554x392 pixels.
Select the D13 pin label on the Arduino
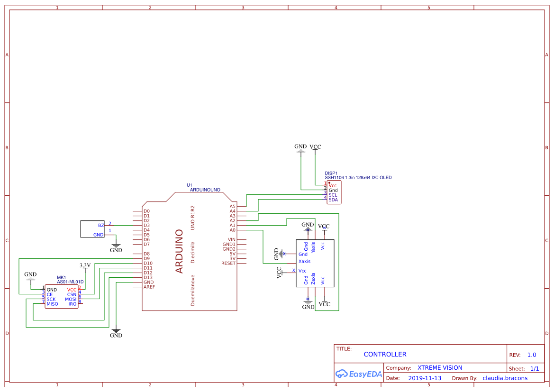(148, 277)
